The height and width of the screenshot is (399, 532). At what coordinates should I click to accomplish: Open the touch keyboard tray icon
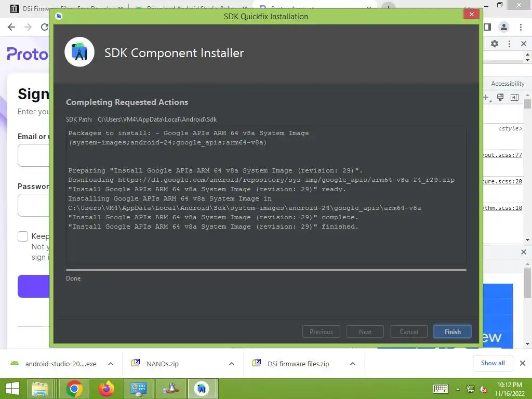tap(441, 389)
